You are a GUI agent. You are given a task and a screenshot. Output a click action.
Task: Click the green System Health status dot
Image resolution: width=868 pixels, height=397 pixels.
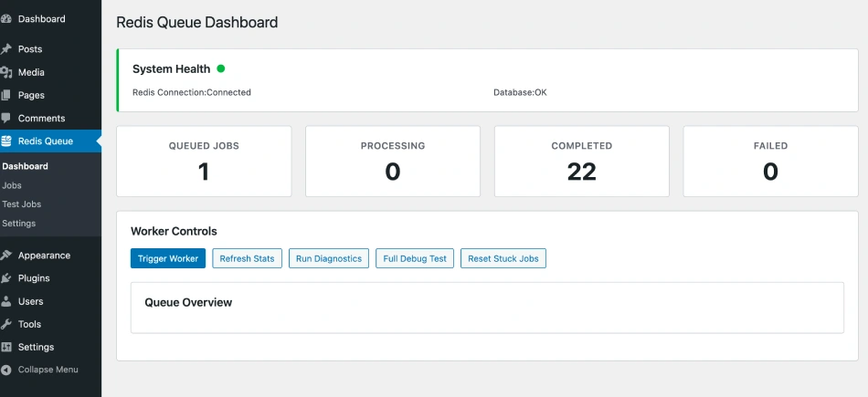point(221,68)
